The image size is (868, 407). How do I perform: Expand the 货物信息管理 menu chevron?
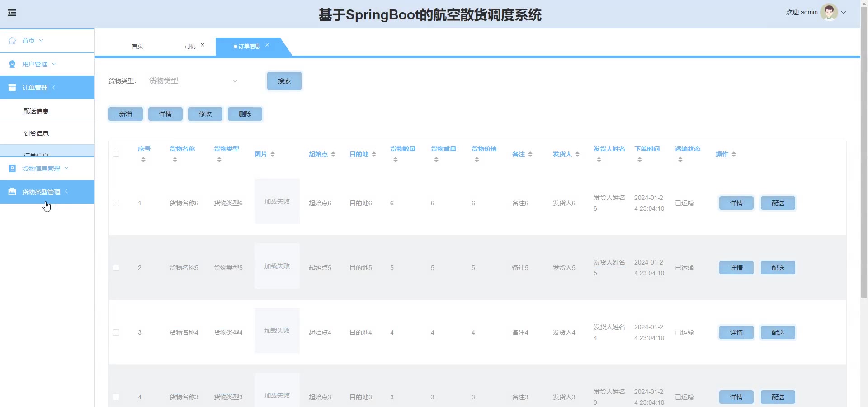click(x=66, y=168)
